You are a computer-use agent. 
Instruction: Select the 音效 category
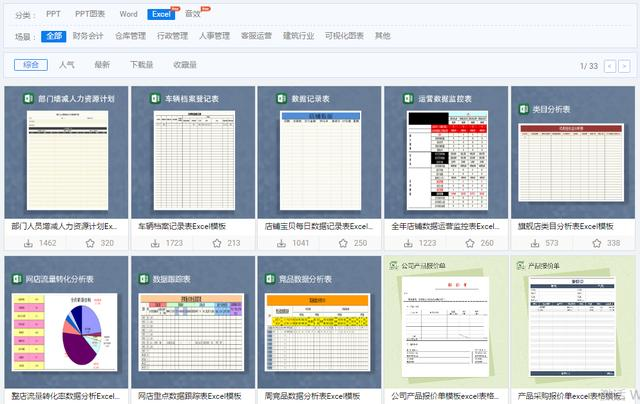click(193, 14)
